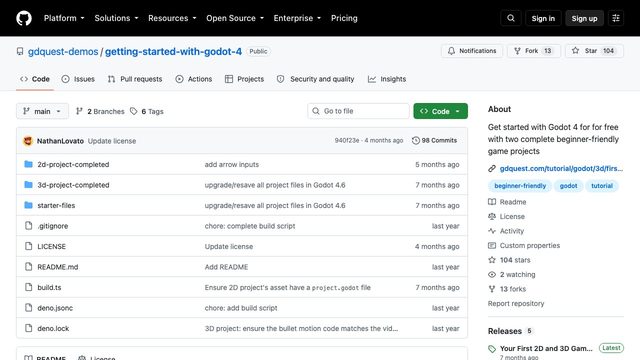Open License in the About sidebar
Image resolution: width=640 pixels, height=360 pixels.
point(507,216)
